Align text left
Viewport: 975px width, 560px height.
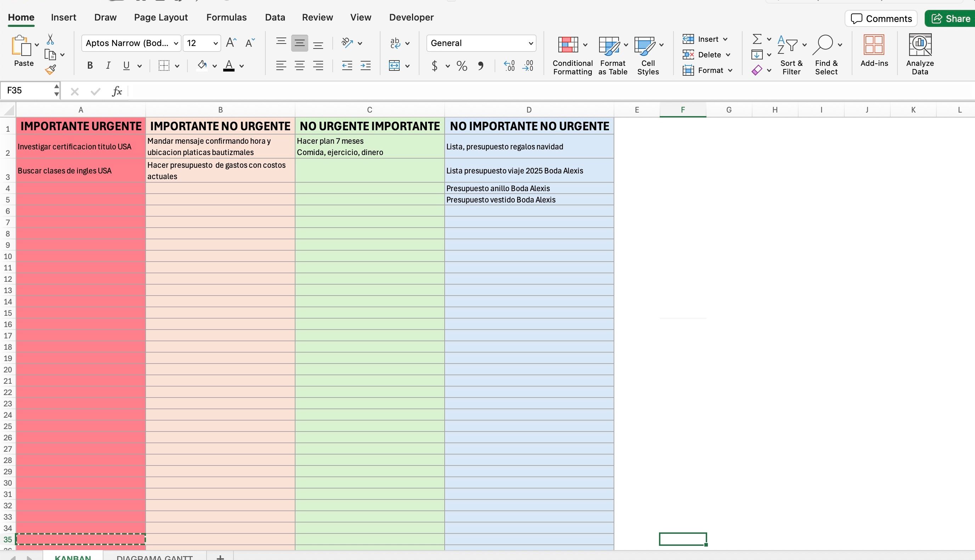click(x=281, y=66)
